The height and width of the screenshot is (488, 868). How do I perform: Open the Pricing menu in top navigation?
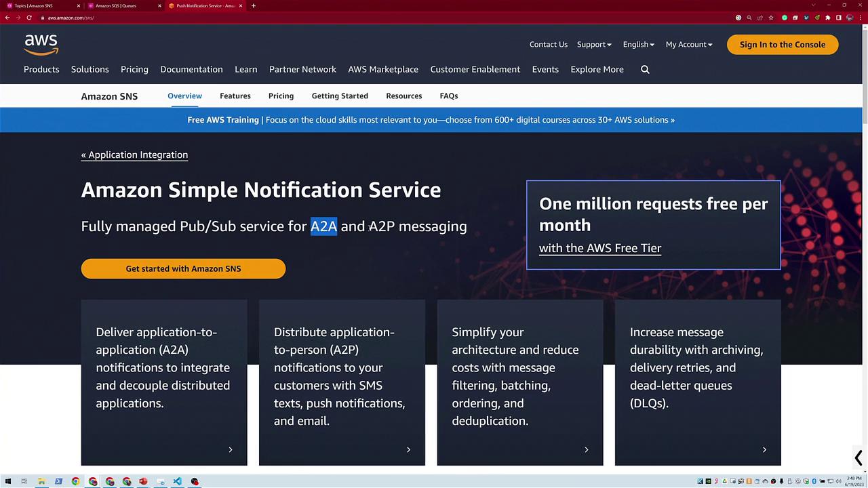(134, 69)
